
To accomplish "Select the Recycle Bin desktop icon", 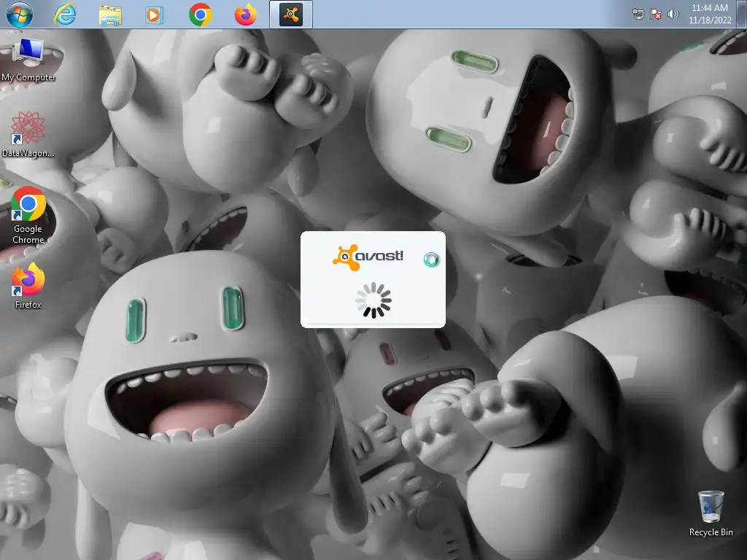I will point(711,514).
